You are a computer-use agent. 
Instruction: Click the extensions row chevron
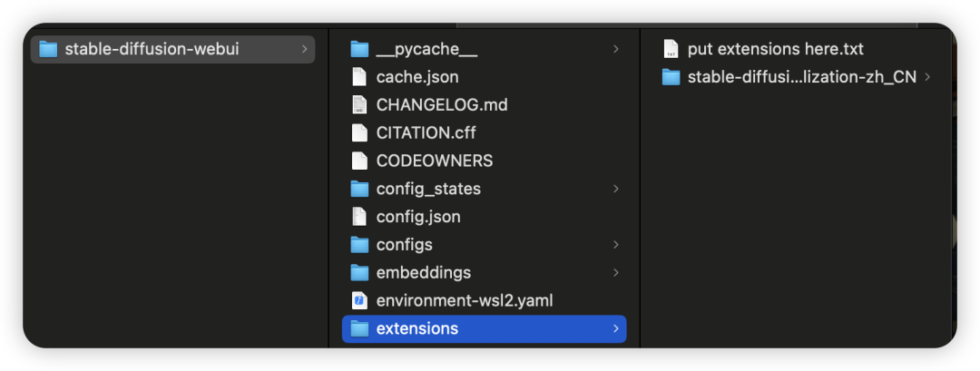pyautogui.click(x=615, y=328)
